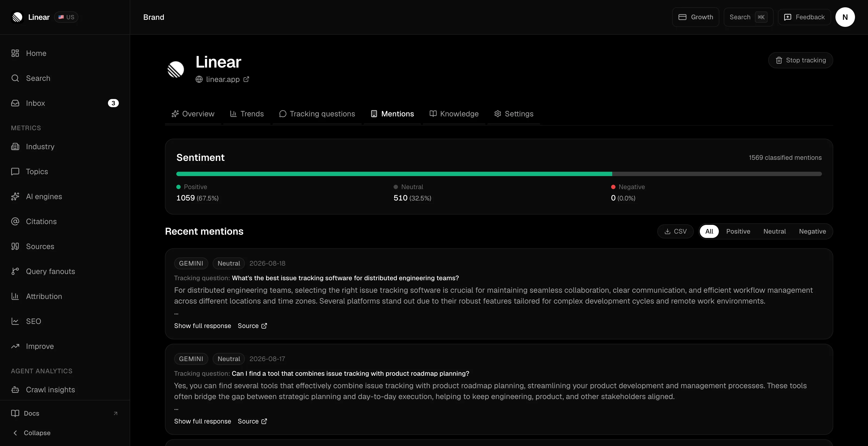Click the Positive sentiment green legend dot
868x446 pixels.
coord(178,187)
